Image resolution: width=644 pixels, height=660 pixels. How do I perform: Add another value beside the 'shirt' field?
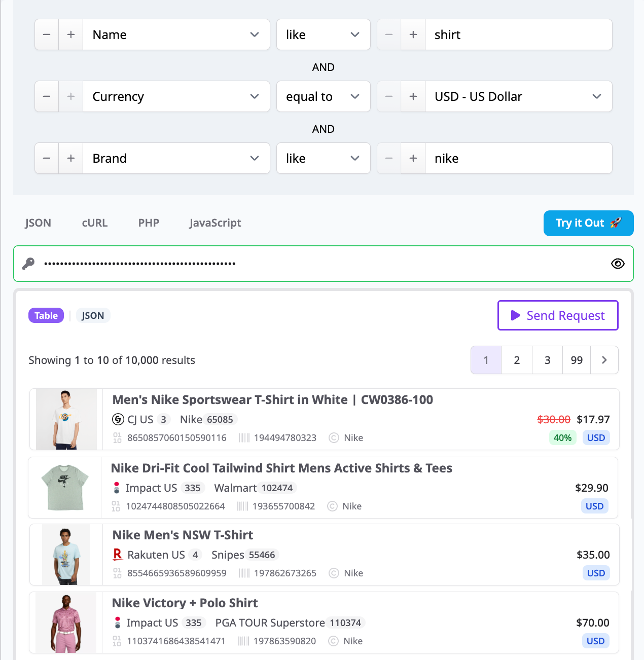(413, 34)
